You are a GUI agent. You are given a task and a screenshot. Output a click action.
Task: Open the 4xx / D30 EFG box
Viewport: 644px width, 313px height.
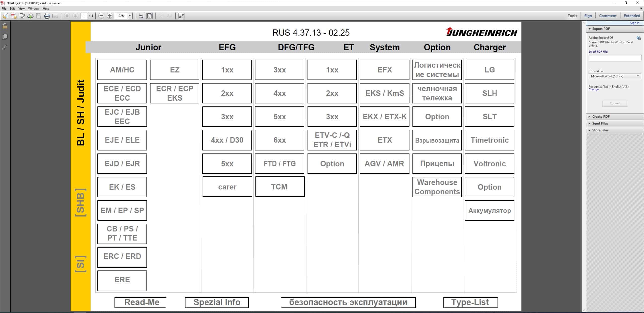click(x=227, y=140)
